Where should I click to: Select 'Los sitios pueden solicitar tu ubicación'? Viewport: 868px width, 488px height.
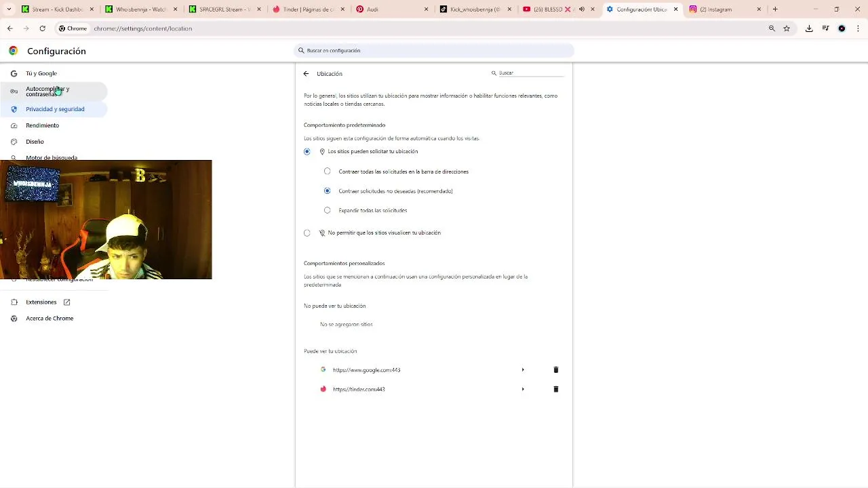click(x=307, y=152)
